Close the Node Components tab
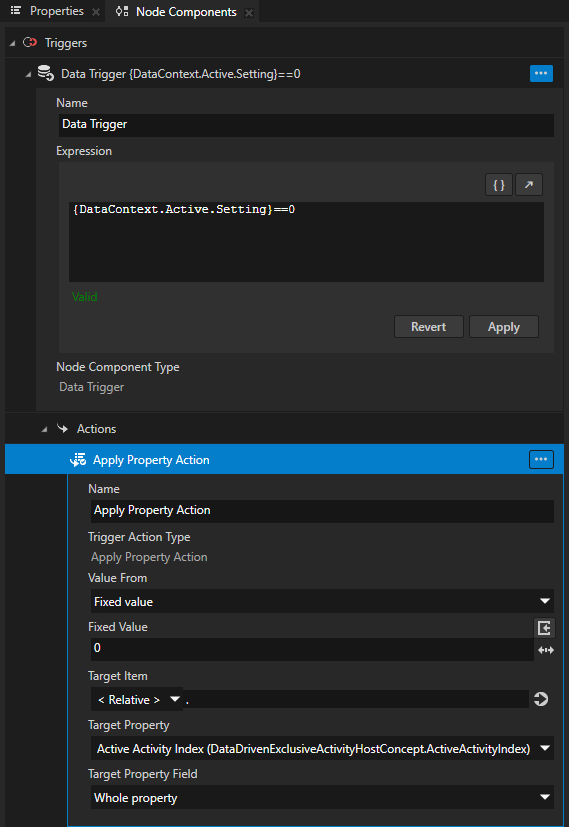Image resolution: width=569 pixels, height=827 pixels. point(249,13)
